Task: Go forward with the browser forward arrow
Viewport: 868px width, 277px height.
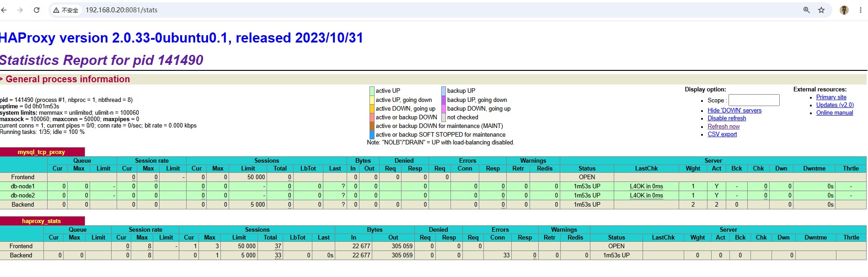Action: coord(20,10)
